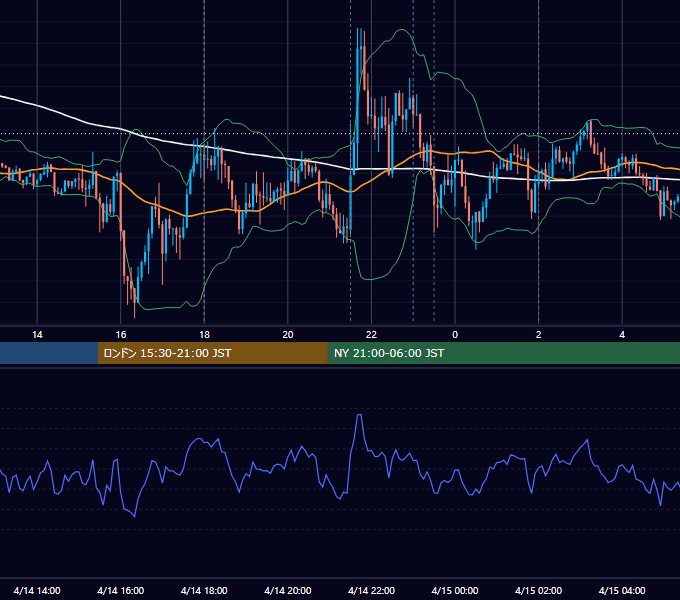This screenshot has width=680, height=600.
Task: Click the 16 hour label on the price chart axis
Action: [121, 335]
